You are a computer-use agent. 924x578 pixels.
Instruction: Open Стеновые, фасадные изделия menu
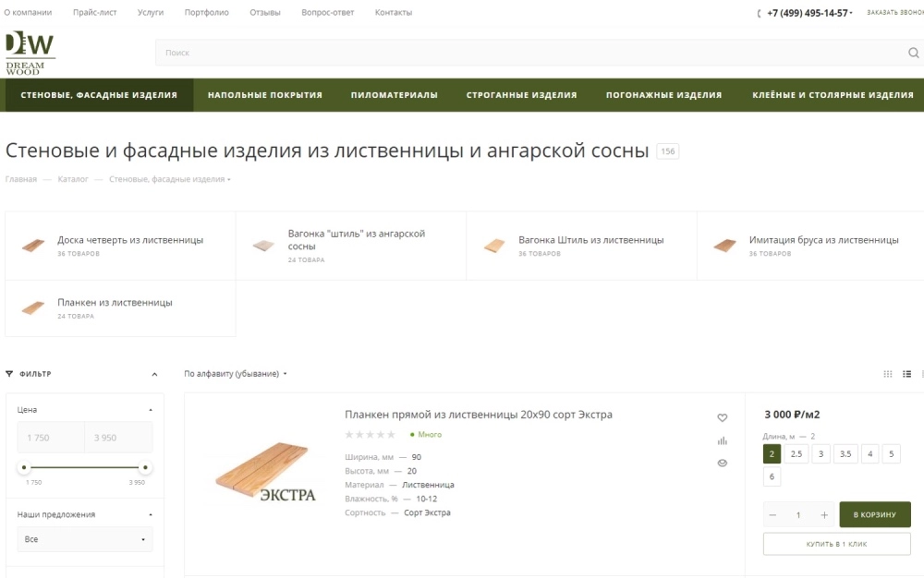[x=99, y=95]
